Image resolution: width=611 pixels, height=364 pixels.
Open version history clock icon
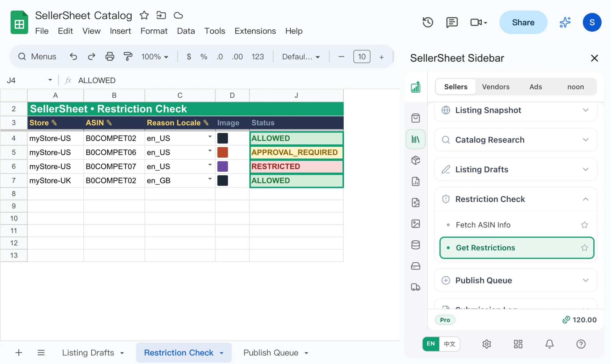point(428,22)
